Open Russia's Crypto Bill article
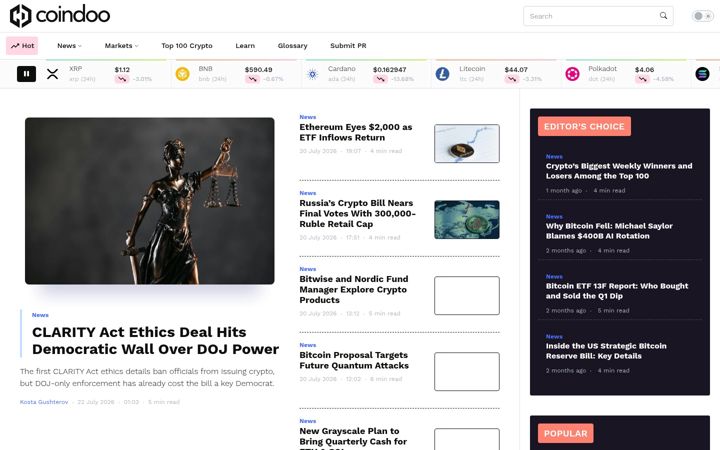 (357, 214)
